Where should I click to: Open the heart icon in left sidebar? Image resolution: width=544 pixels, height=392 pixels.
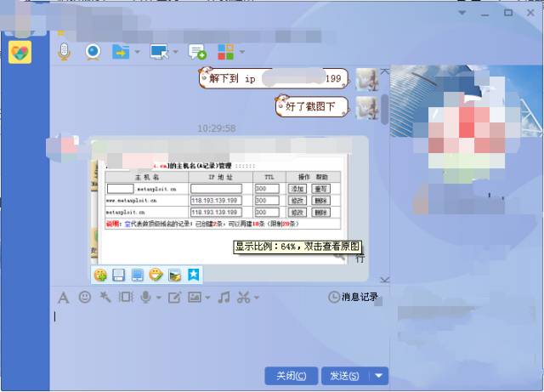[x=20, y=52]
